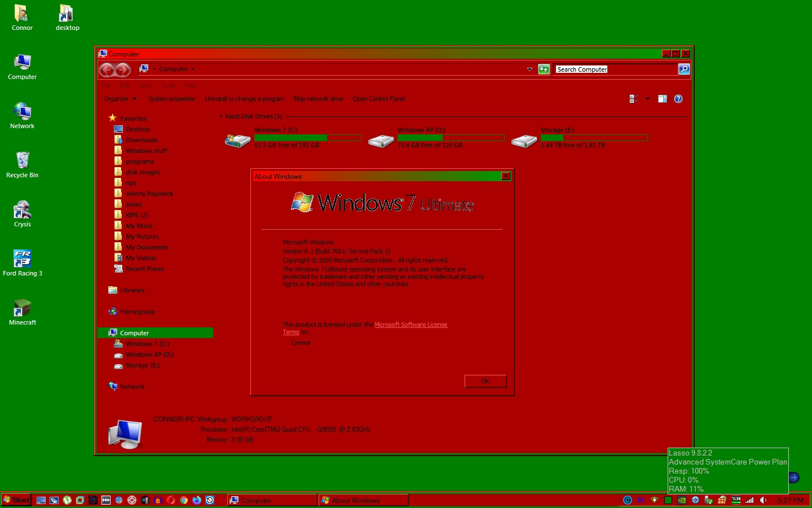Viewport: 812px width, 508px height.
Task: Select the Windows XP (D:) drive icon
Action: coord(381,140)
